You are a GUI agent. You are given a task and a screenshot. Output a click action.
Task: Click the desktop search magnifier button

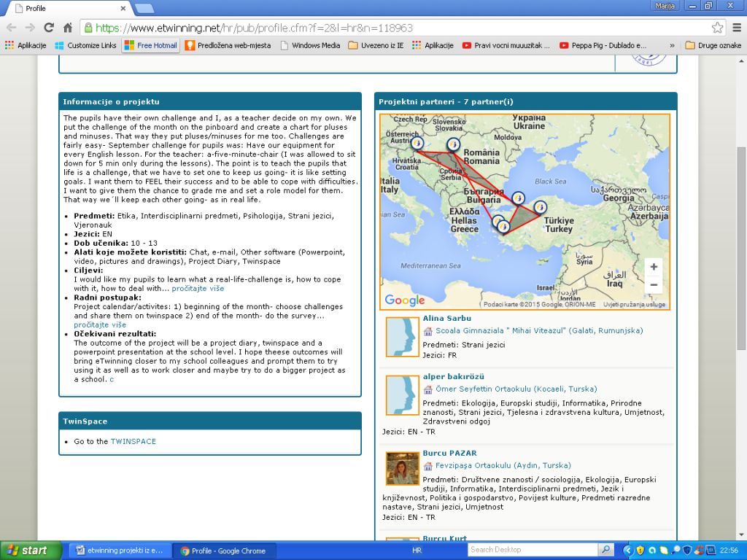click(x=605, y=550)
